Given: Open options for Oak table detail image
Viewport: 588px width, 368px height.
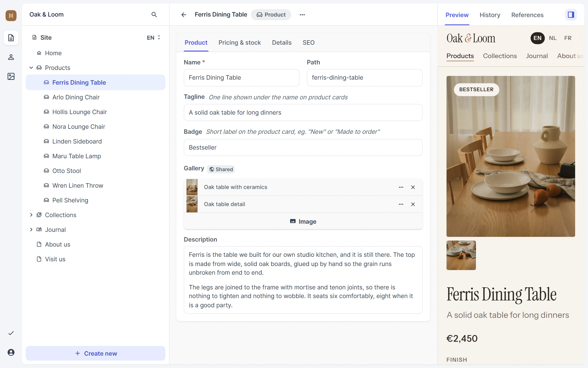Looking at the screenshot, I should point(401,204).
